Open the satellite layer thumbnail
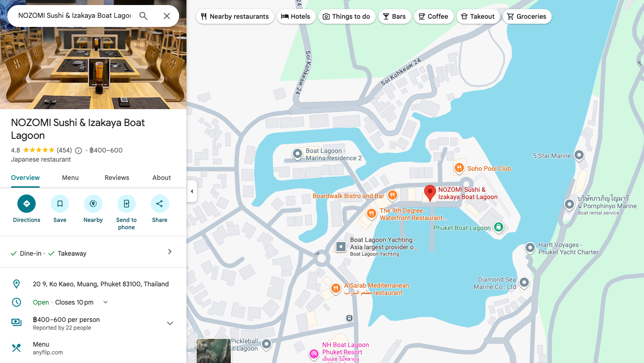Screen dimensions: 644x363 click(213, 351)
